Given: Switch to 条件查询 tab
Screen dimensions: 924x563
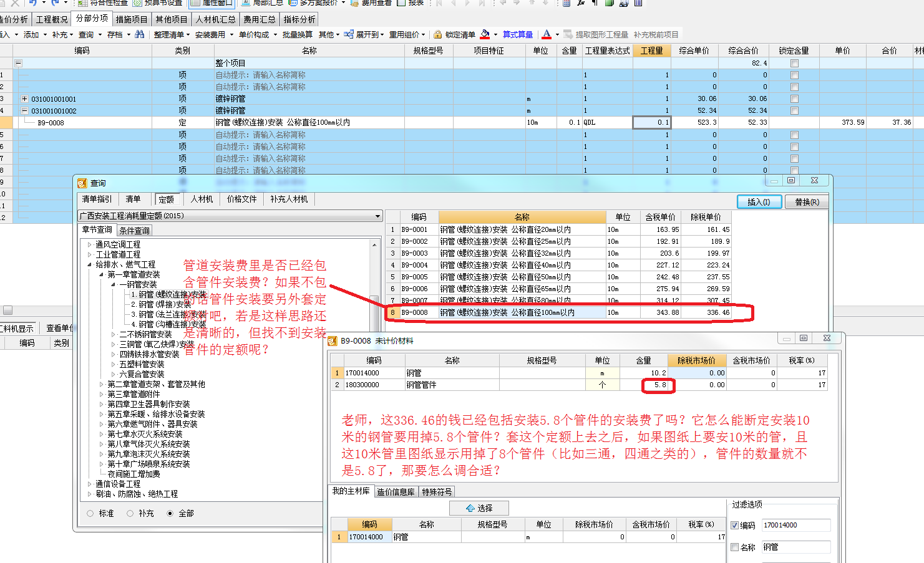Looking at the screenshot, I should coord(134,231).
